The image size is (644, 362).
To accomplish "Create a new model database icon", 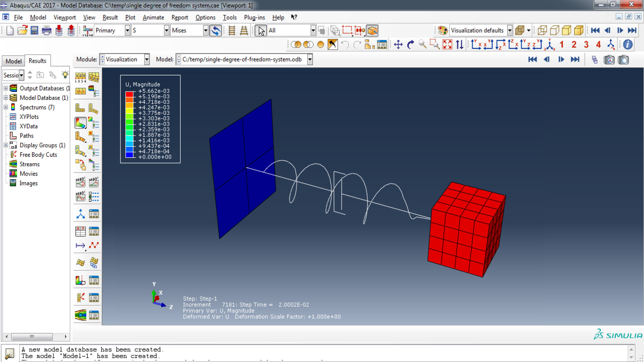I will pos(10,31).
